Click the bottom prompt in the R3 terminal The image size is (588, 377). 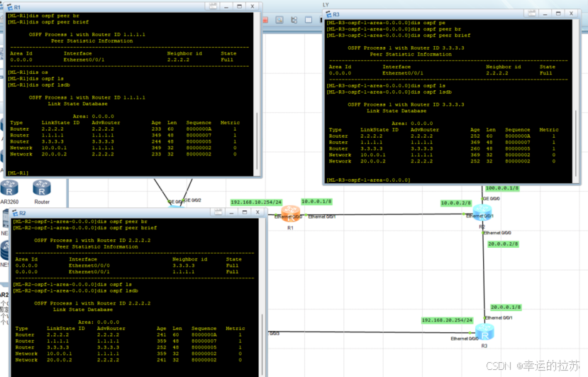(368, 180)
